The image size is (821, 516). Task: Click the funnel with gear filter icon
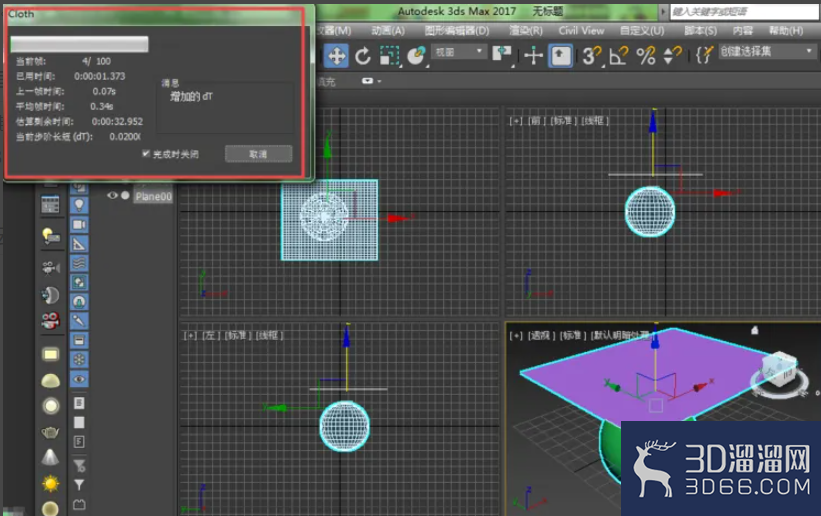(79, 465)
